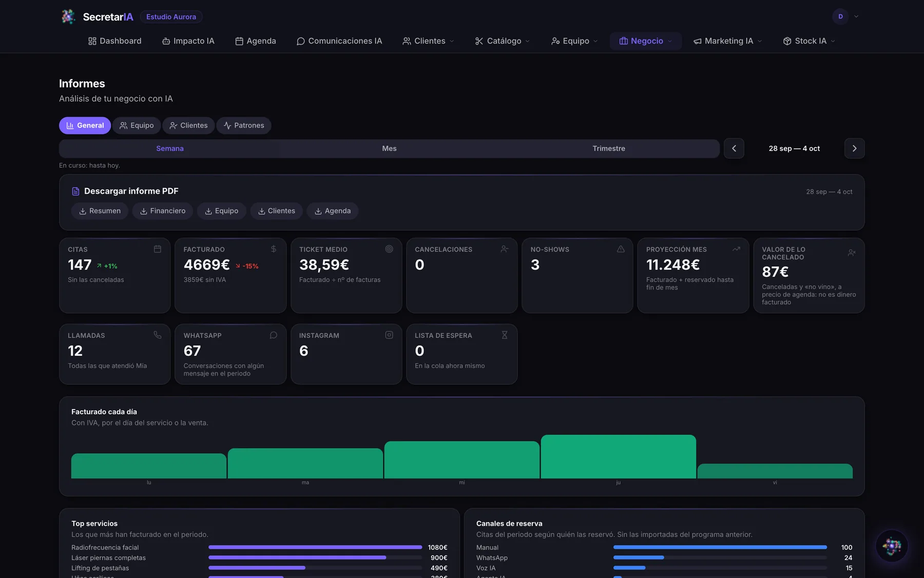Viewport: 924px width, 578px height.
Task: Click the Estudio Aurora badge
Action: [171, 17]
